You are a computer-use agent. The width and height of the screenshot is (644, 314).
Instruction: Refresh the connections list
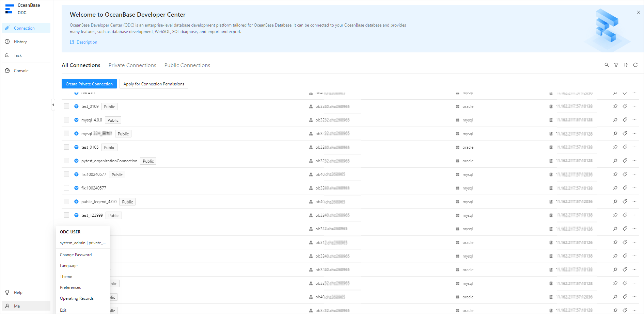[x=635, y=65]
